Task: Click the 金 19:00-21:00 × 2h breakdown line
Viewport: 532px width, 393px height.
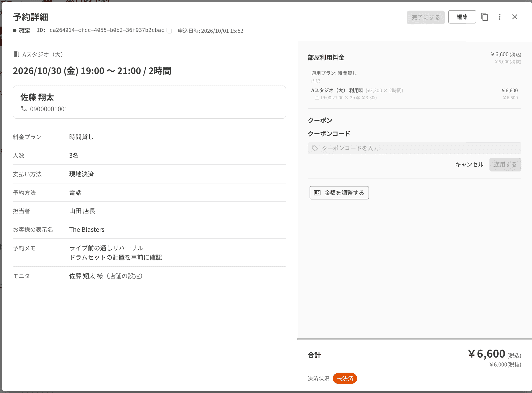Action: (x=345, y=98)
